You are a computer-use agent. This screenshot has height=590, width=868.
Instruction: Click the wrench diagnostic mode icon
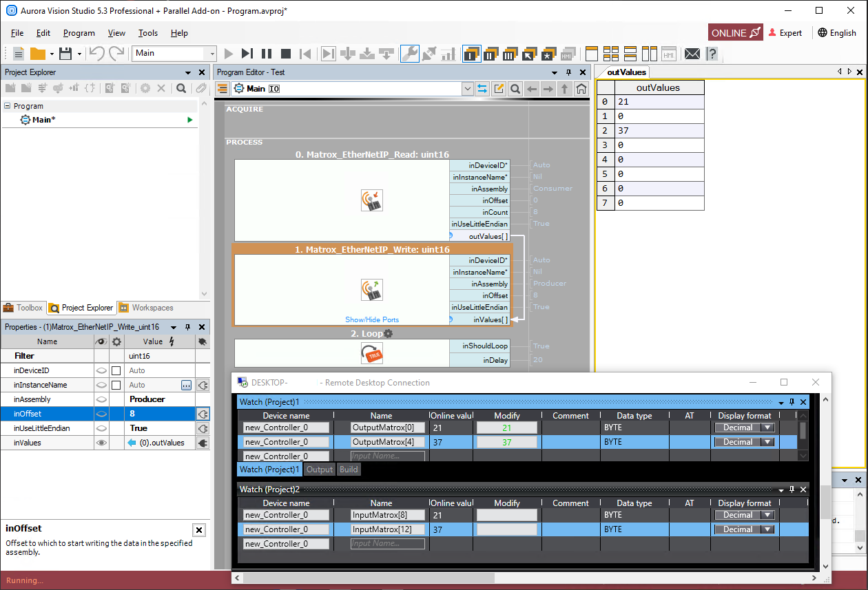pos(409,53)
